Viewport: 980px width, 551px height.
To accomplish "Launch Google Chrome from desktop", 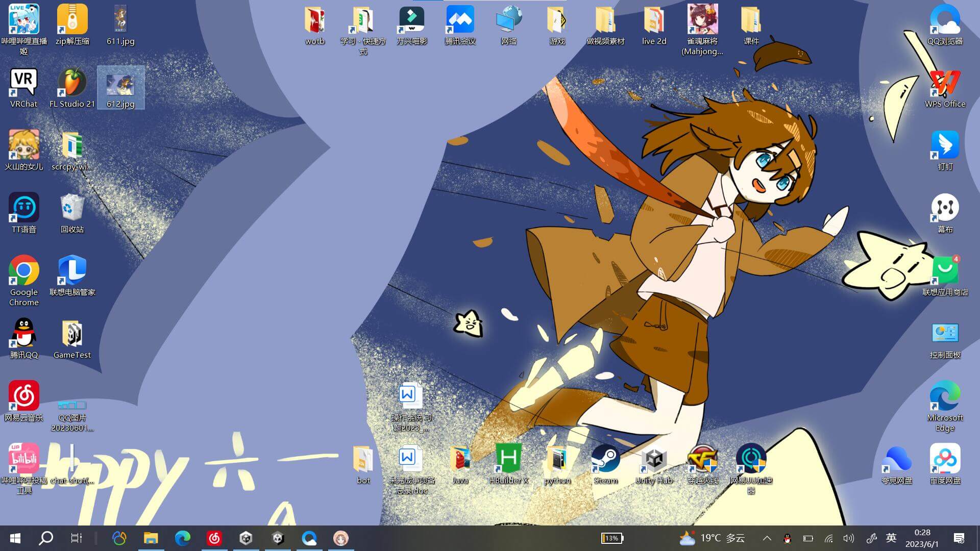I will pos(23,281).
